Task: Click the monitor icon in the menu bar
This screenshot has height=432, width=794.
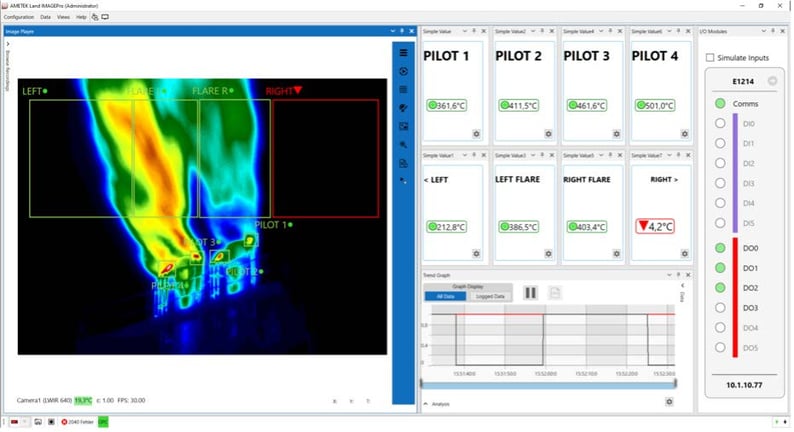Action: (105, 17)
